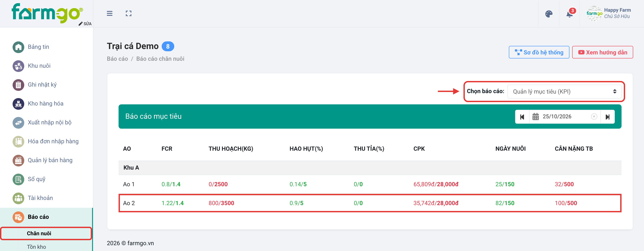This screenshot has height=251, width=644.
Task: Click the blue badge 8
Action: pos(168,46)
